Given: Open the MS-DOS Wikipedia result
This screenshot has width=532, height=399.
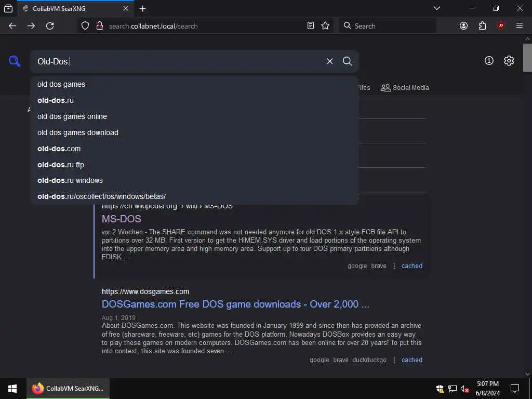Looking at the screenshot, I should (x=122, y=219).
